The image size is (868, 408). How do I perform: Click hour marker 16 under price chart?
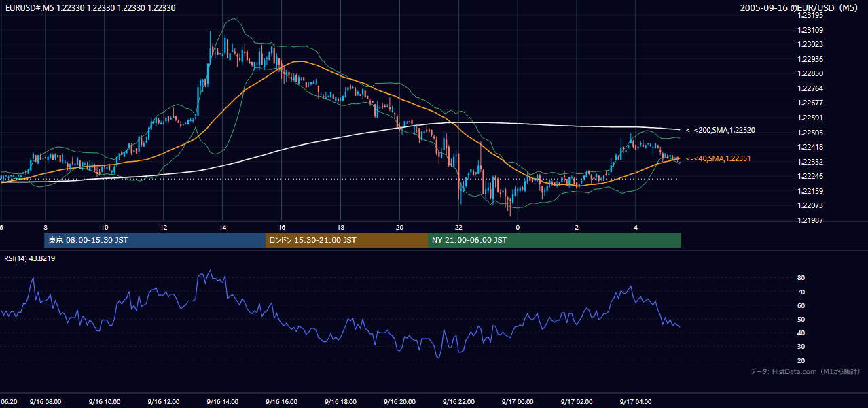coord(282,227)
